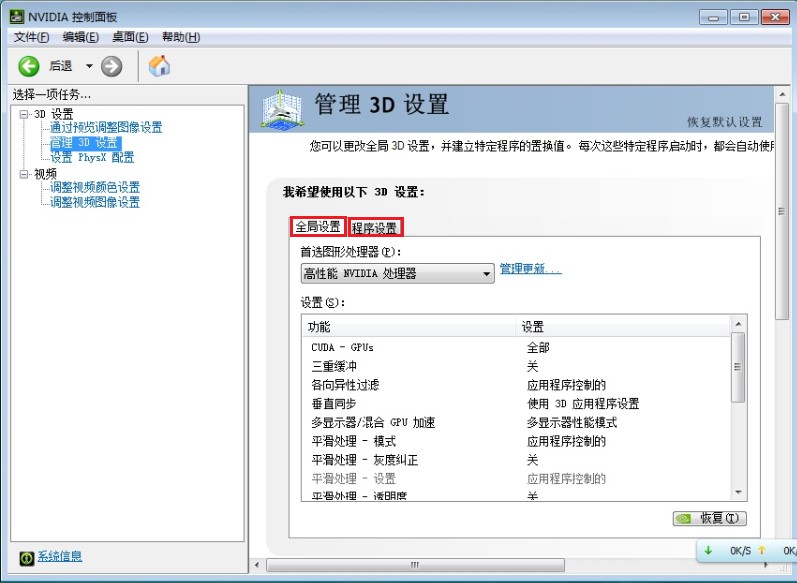The width and height of the screenshot is (797, 583).
Task: Click the 设置 column header
Action: pyautogui.click(x=623, y=326)
